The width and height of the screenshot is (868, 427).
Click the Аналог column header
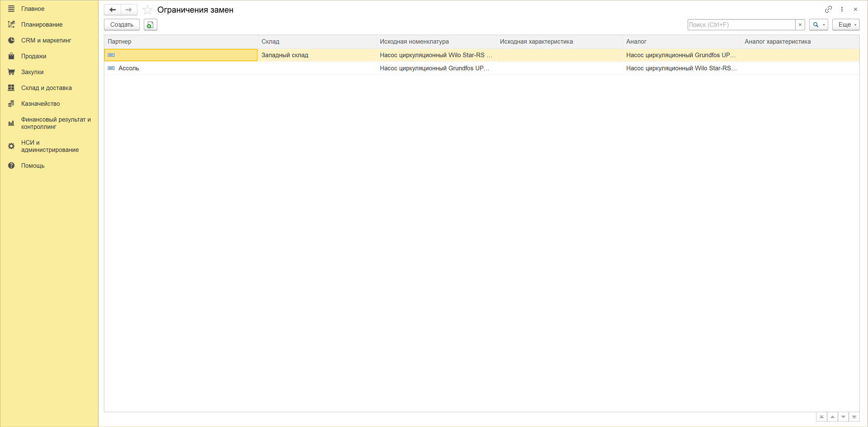(x=682, y=42)
